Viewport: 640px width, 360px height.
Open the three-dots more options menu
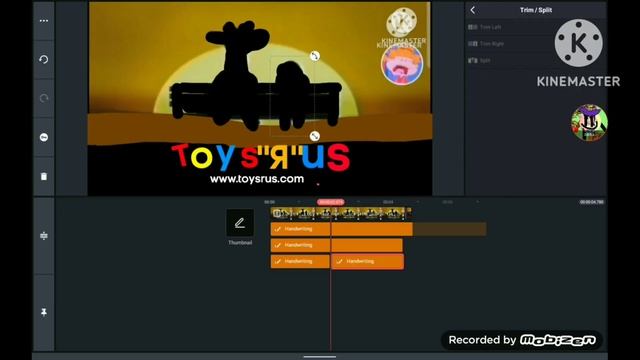click(44, 21)
